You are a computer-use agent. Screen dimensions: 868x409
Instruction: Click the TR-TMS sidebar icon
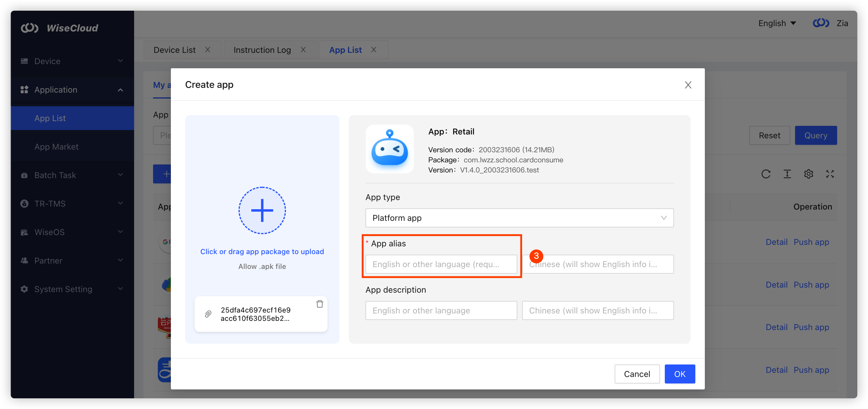pos(24,203)
